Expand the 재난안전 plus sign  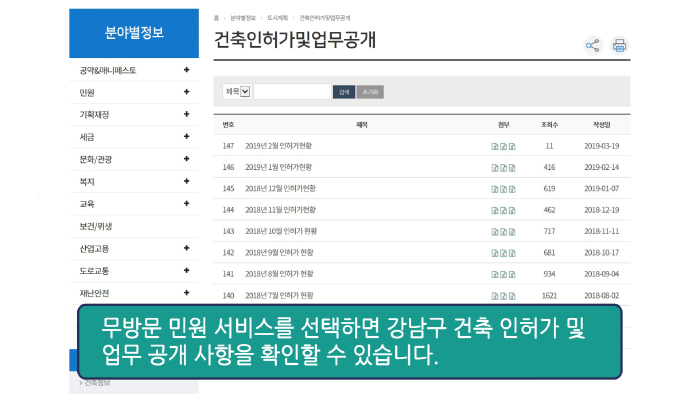point(187,293)
